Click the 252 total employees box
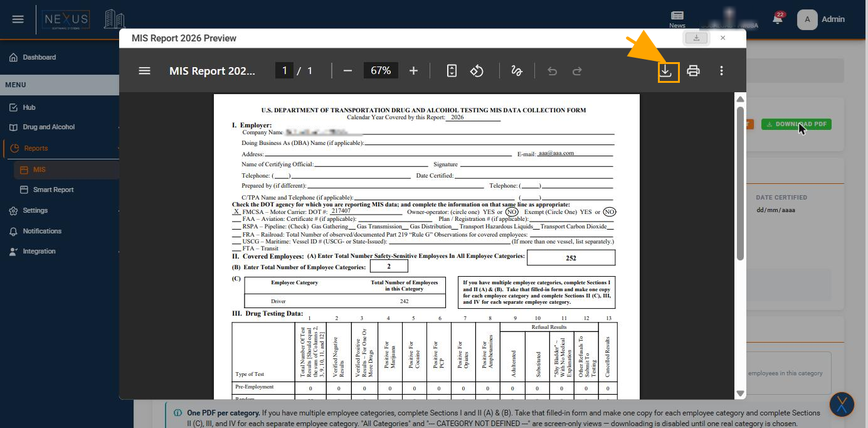Viewport: 868px width, 428px height. click(571, 258)
